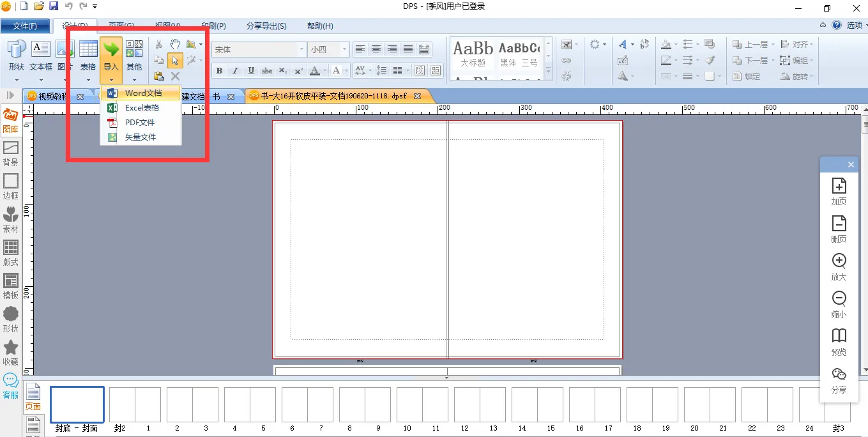Open the 素材 panel in left sidebar

pos(11,219)
